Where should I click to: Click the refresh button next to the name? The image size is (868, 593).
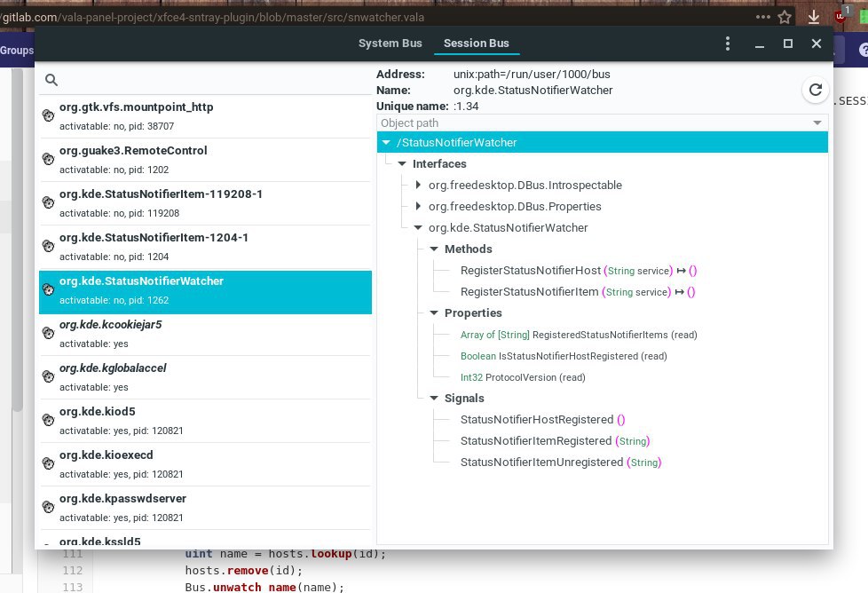pyautogui.click(x=815, y=90)
